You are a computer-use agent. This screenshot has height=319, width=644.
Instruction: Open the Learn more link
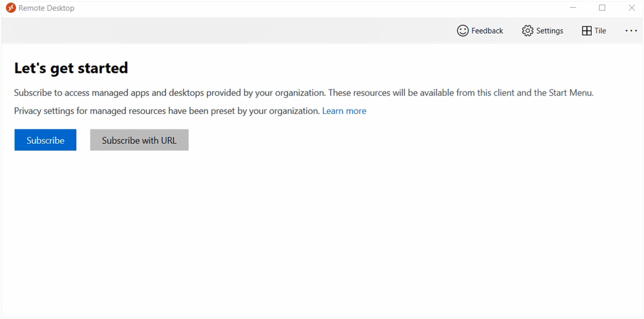pos(344,111)
